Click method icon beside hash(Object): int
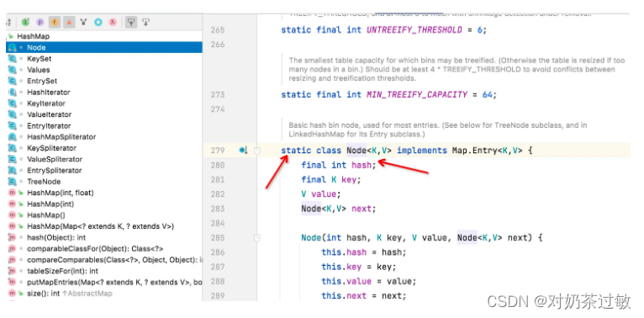This screenshot has width=644, height=318. [x=13, y=237]
